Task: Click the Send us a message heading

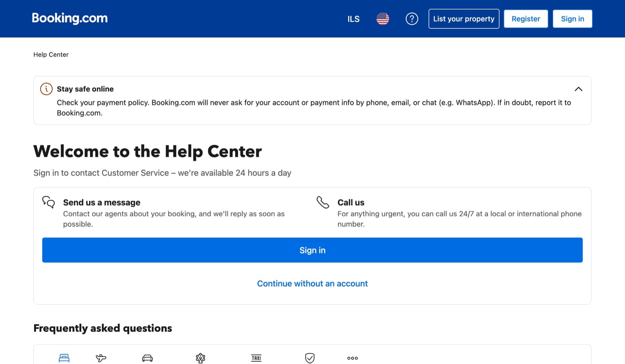Action: coord(102,202)
